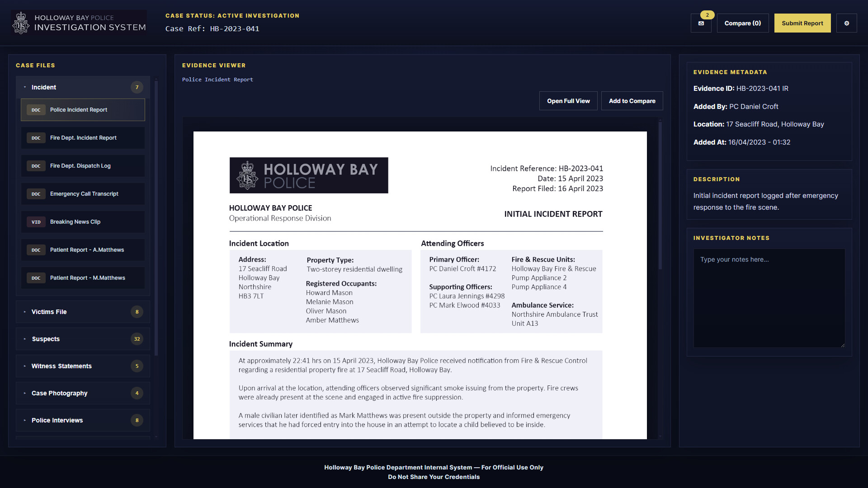Click into the investigator notes field

pyautogui.click(x=769, y=298)
